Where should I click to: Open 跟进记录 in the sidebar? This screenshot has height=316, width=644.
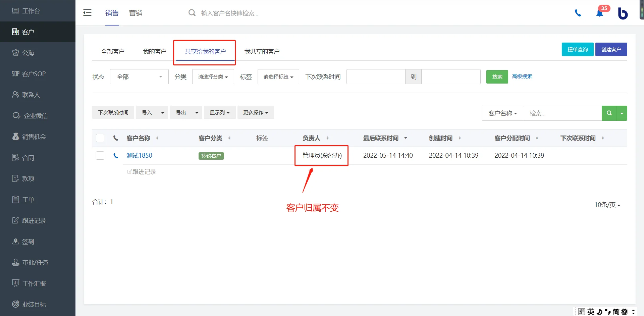[x=38, y=220]
